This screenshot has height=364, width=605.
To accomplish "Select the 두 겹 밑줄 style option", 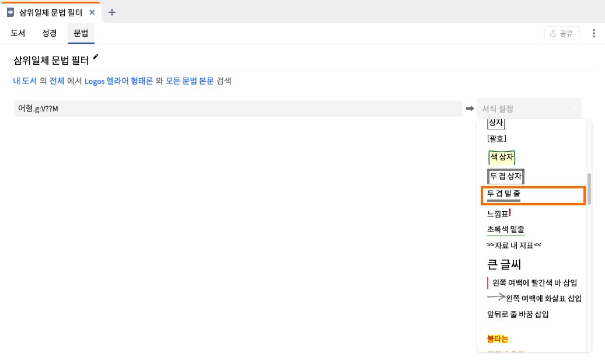I will 533,195.
